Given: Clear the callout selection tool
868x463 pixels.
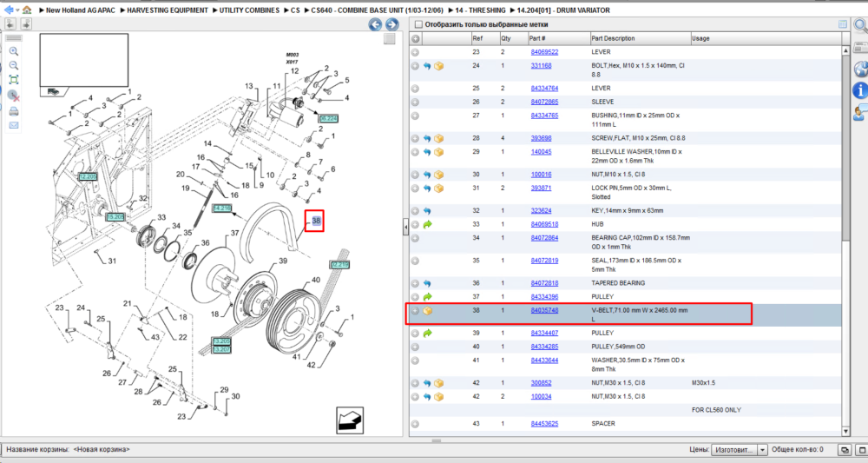Looking at the screenshot, I should (14, 96).
